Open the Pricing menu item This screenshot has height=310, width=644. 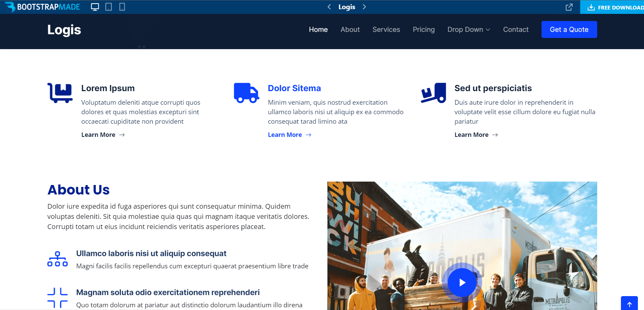(423, 29)
